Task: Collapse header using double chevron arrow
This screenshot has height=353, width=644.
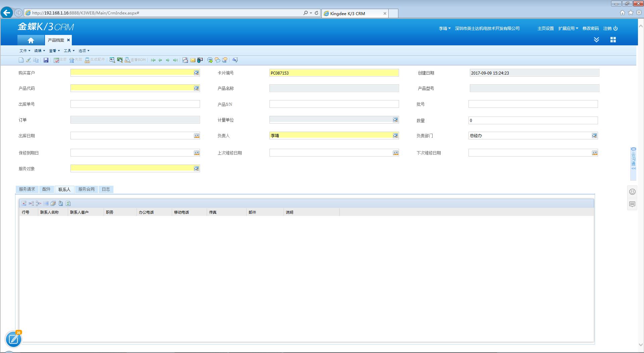Action: 596,40
